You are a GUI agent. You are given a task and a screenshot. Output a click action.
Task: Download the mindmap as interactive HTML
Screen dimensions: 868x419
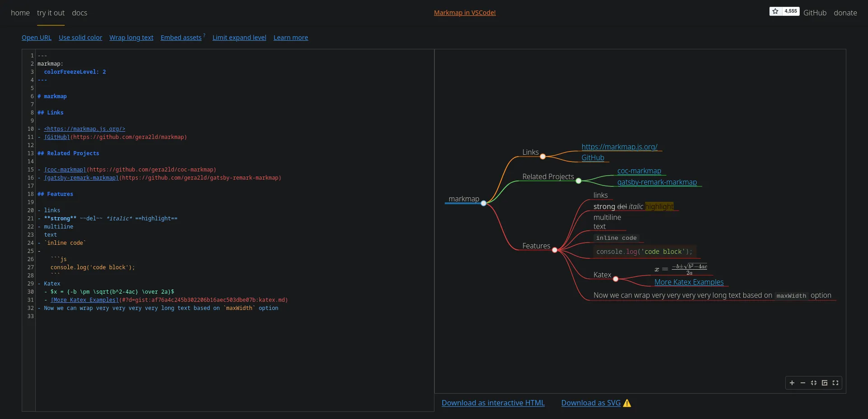pyautogui.click(x=492, y=403)
